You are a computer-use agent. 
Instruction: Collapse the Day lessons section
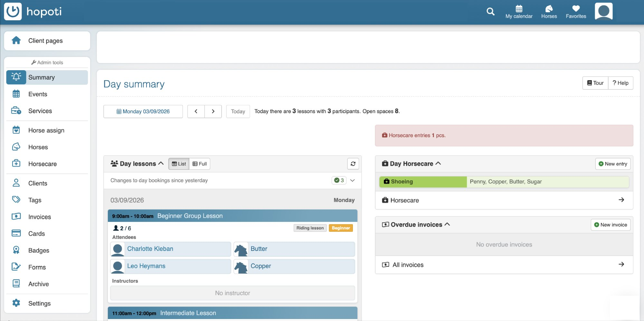(x=161, y=163)
